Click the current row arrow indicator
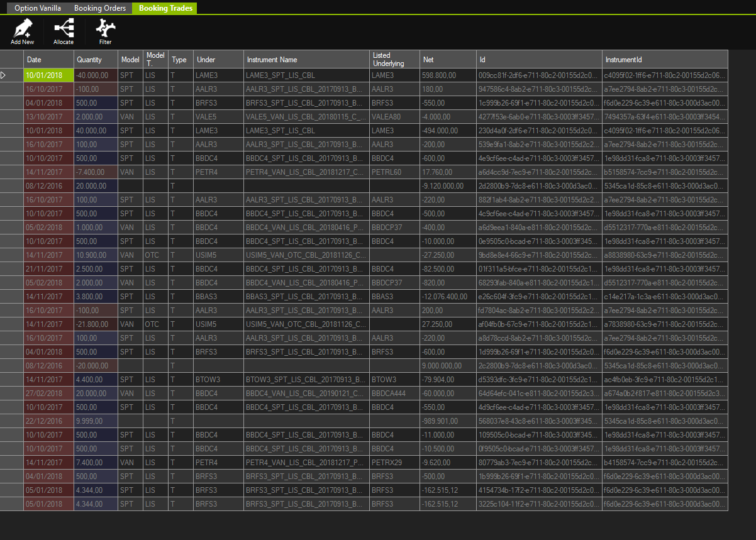 (4, 75)
